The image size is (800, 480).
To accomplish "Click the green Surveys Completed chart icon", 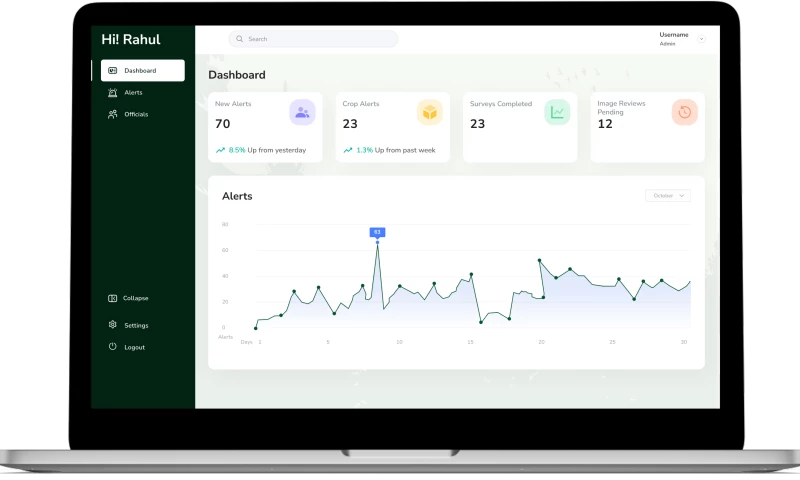I will (557, 112).
